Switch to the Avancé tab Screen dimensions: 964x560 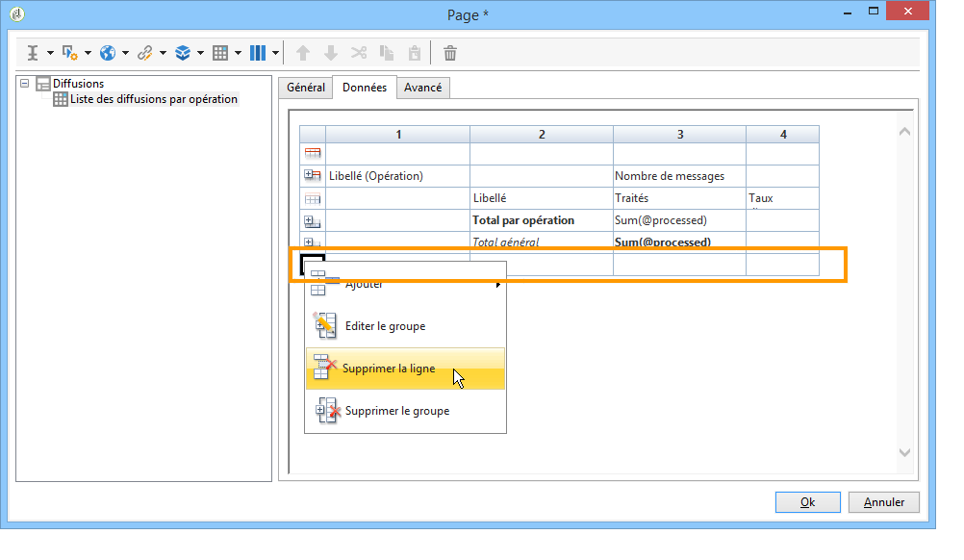(x=423, y=88)
